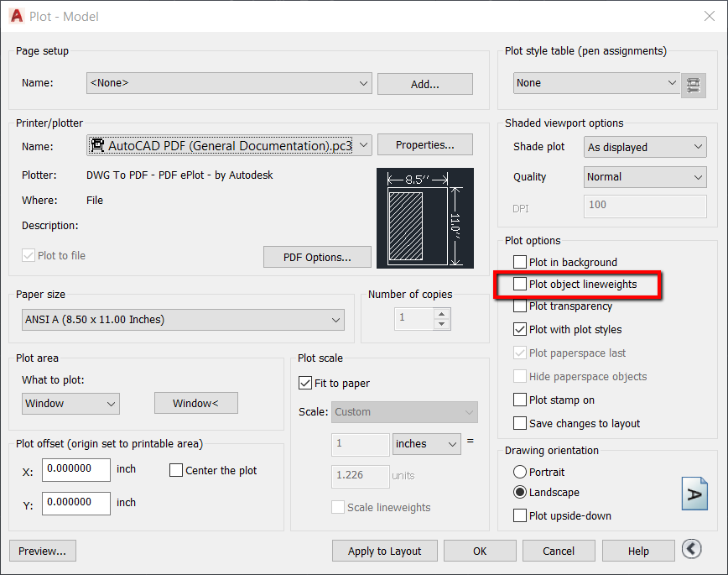Open the plot Preview

click(x=42, y=551)
